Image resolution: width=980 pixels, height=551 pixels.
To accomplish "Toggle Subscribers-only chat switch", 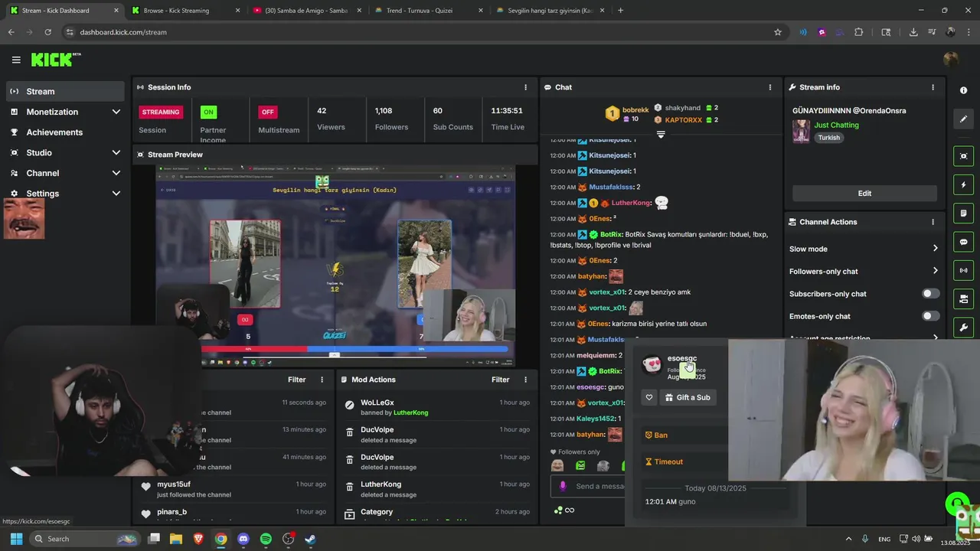I will 930,294.
